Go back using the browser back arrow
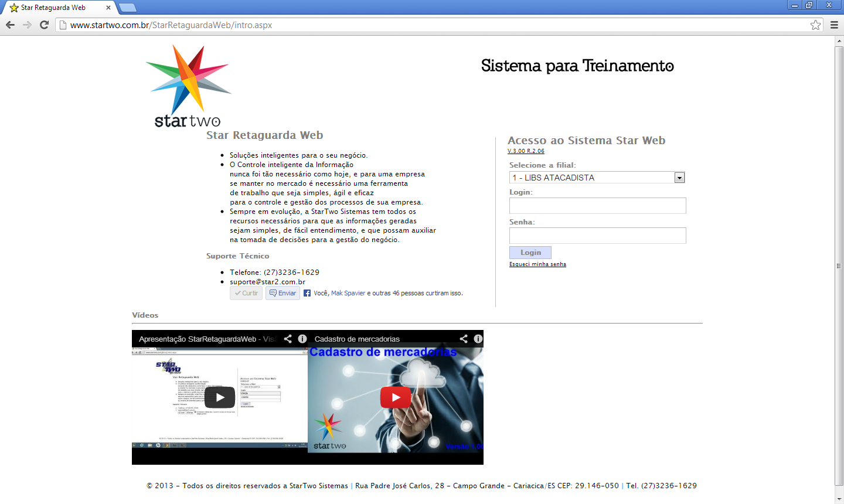The width and height of the screenshot is (844, 504). tap(10, 25)
